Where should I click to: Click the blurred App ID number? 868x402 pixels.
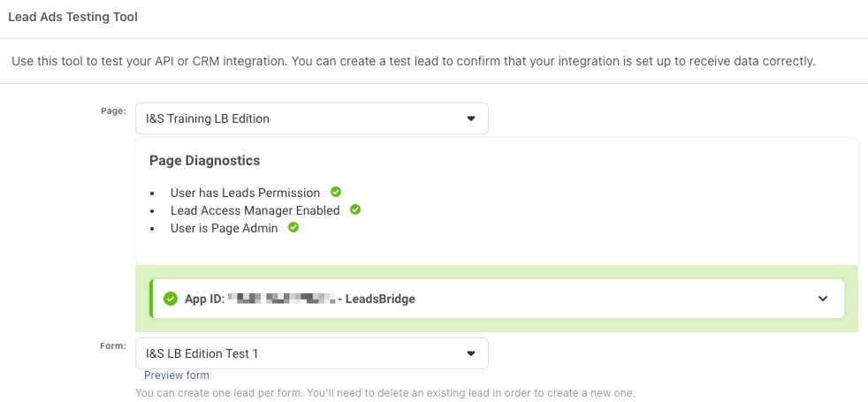pos(280,299)
